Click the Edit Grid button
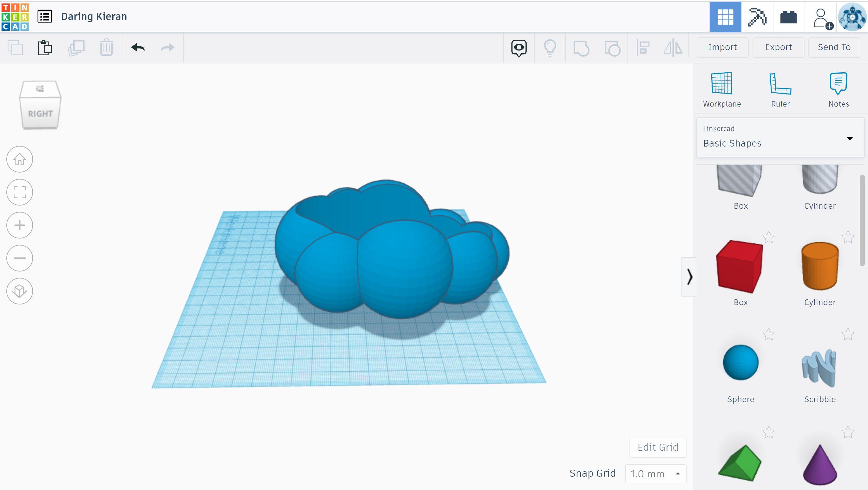 pyautogui.click(x=657, y=447)
